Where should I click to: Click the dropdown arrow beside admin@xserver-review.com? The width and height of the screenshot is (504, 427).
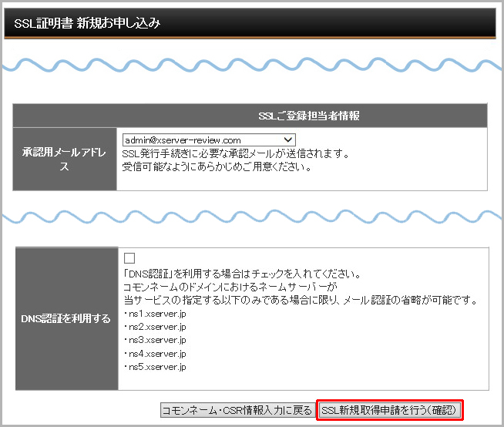pos(289,140)
